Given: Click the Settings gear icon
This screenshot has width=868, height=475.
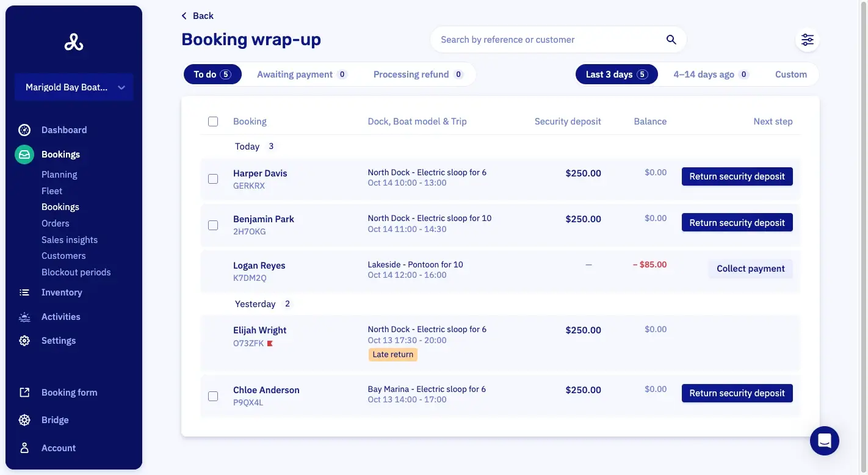Looking at the screenshot, I should coord(24,341).
